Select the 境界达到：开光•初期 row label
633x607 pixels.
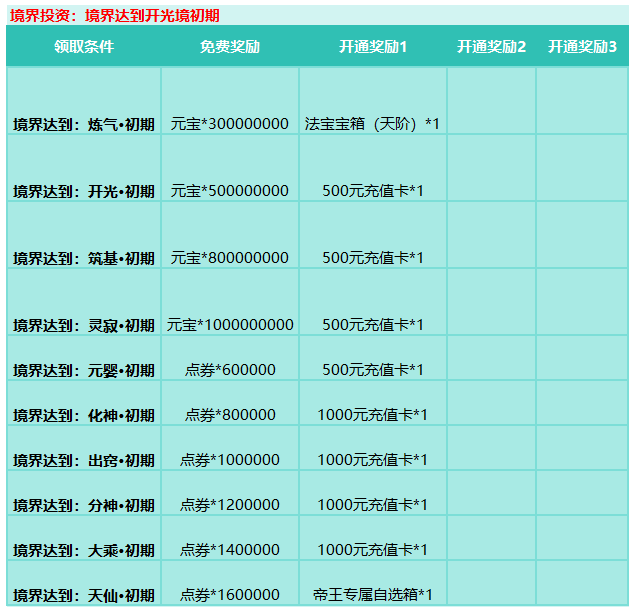click(x=84, y=191)
